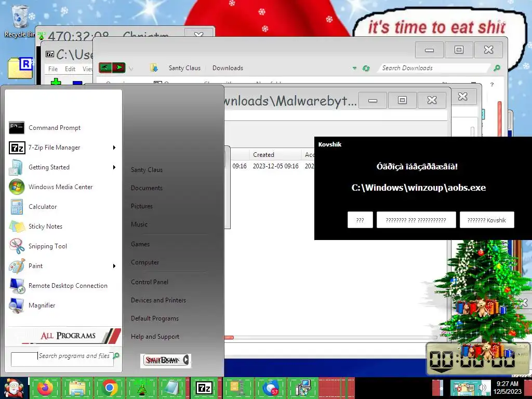This screenshot has height=399, width=532.
Task: Click the 2023-12-05 09:16 created cell
Action: pos(275,166)
